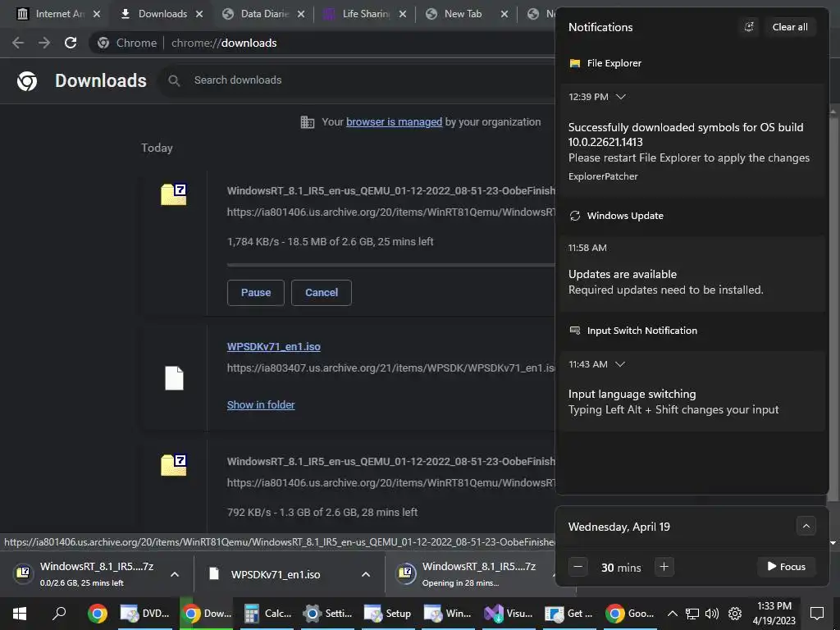Screen dimensions: 840x630
Task: Open the Calculator taskbar button
Action: pyautogui.click(x=268, y=614)
